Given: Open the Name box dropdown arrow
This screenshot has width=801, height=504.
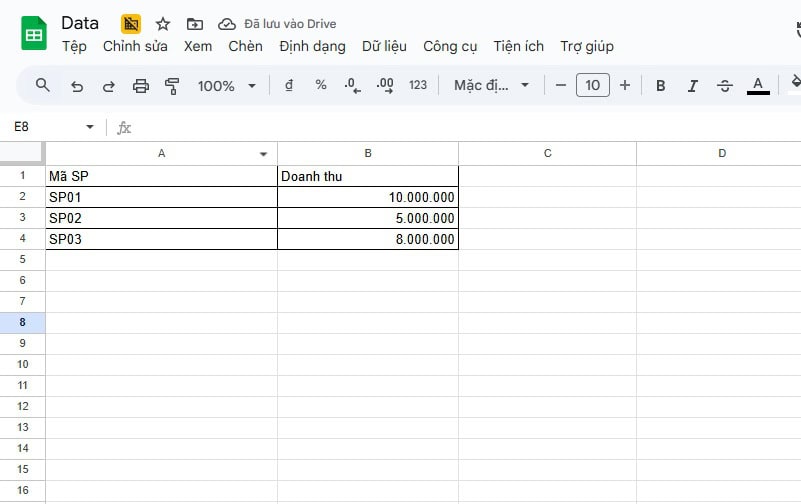Looking at the screenshot, I should tap(90, 127).
